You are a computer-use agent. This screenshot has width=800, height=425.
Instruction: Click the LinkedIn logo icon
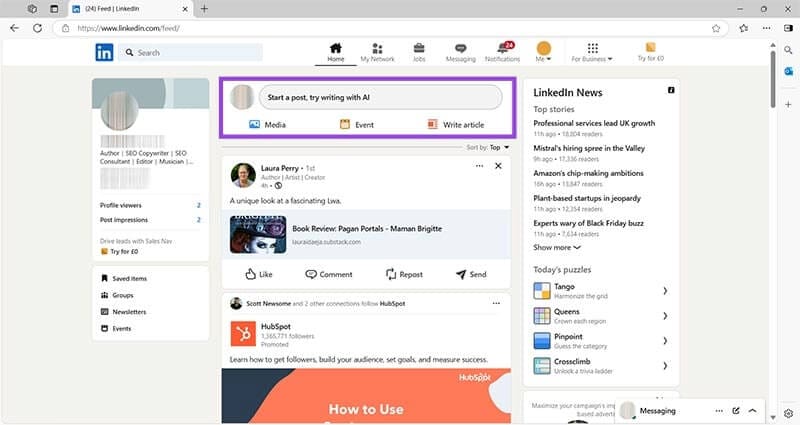tap(104, 53)
